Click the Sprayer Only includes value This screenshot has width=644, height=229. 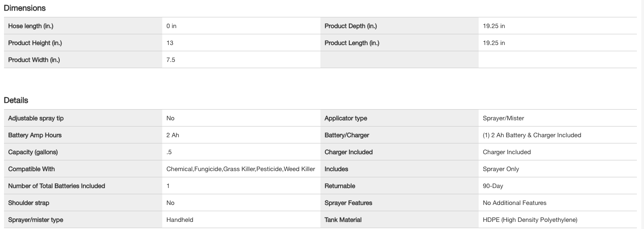point(500,169)
